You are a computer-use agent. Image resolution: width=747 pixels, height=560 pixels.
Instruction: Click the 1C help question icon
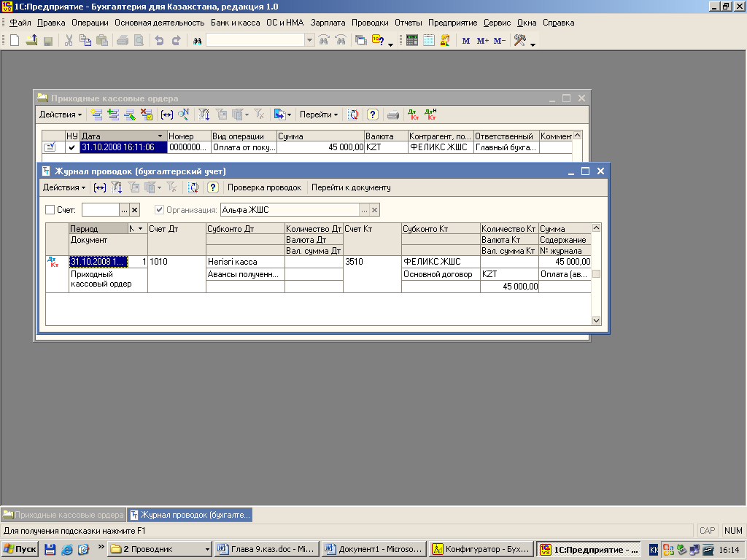coord(379,41)
